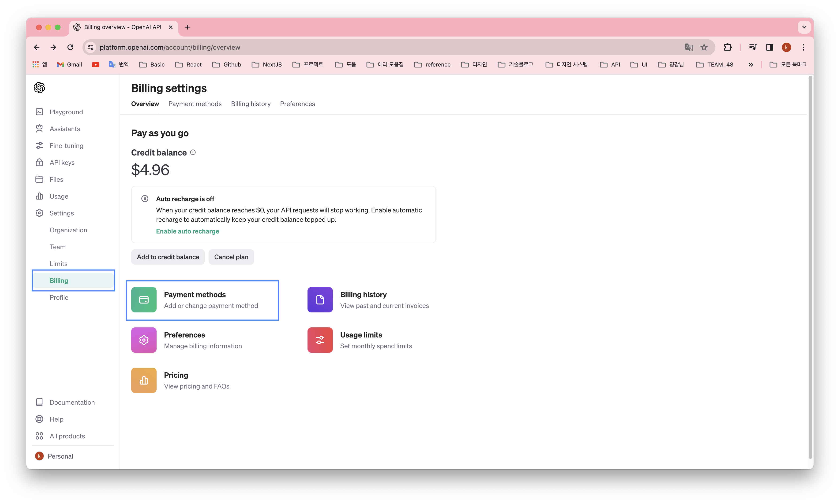Click Enable auto recharge

[187, 231]
